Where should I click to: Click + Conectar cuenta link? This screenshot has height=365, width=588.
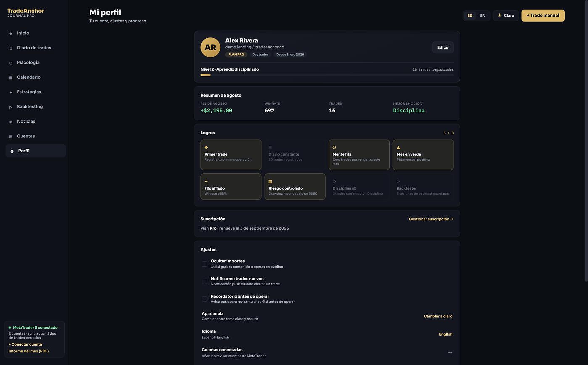coord(25,344)
